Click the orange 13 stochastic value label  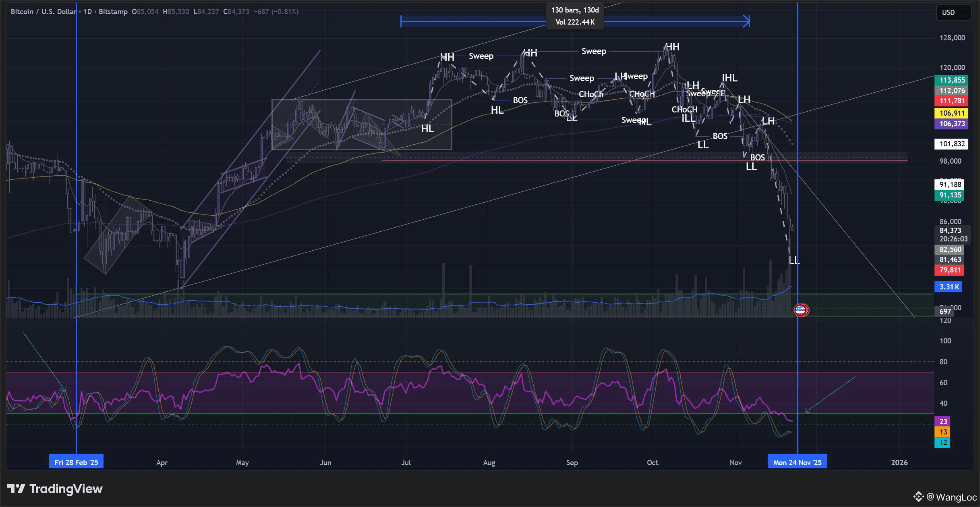click(x=943, y=432)
